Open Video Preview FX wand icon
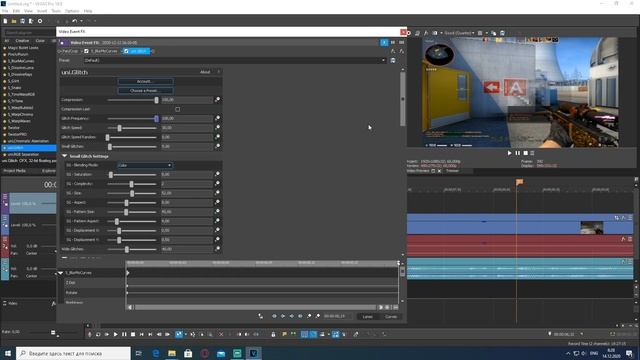The image size is (640, 360). (426, 33)
